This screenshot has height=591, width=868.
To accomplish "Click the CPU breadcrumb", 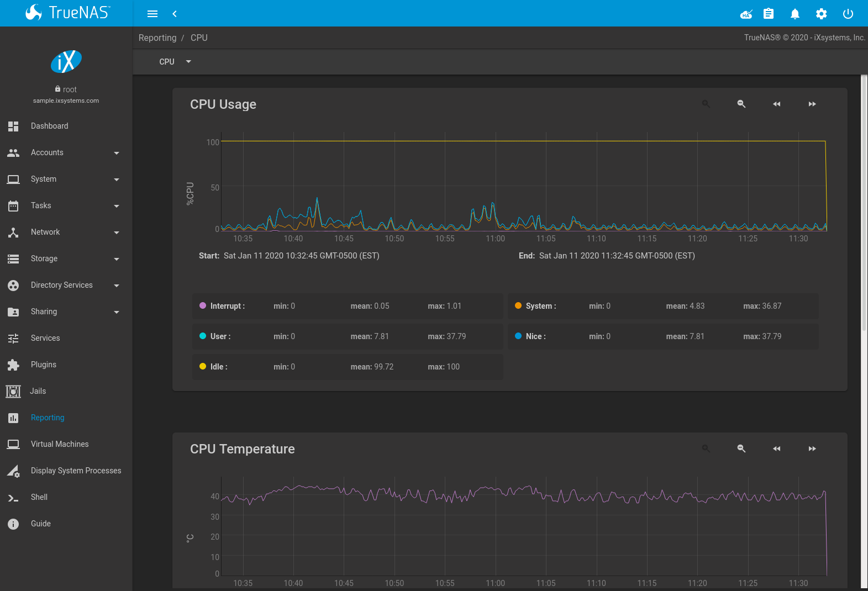I will 199,38.
